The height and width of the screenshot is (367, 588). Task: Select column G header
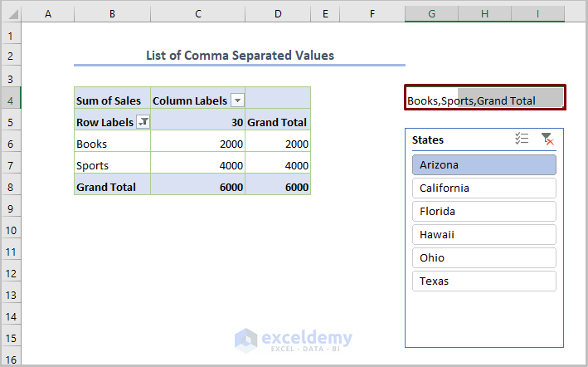click(431, 14)
